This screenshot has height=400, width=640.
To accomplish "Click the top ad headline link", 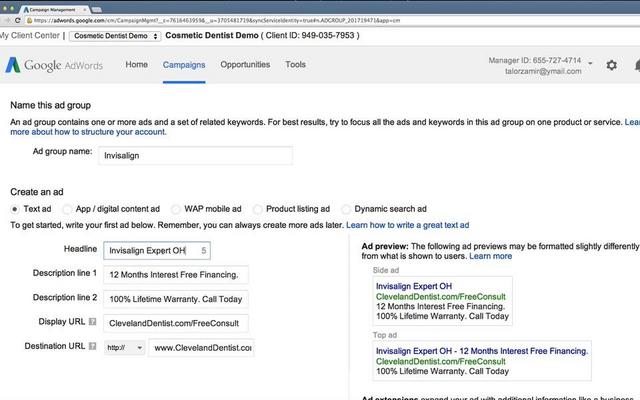I will coord(482,351).
